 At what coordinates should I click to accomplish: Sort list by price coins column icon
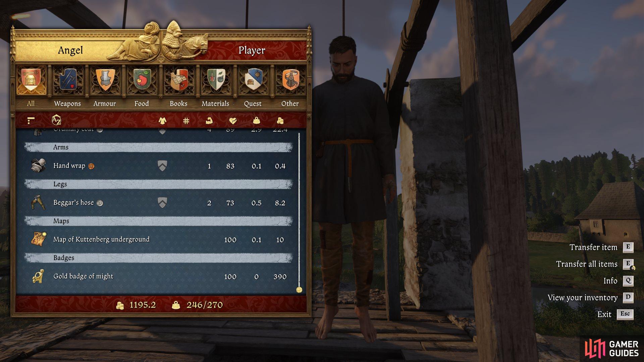coord(280,121)
